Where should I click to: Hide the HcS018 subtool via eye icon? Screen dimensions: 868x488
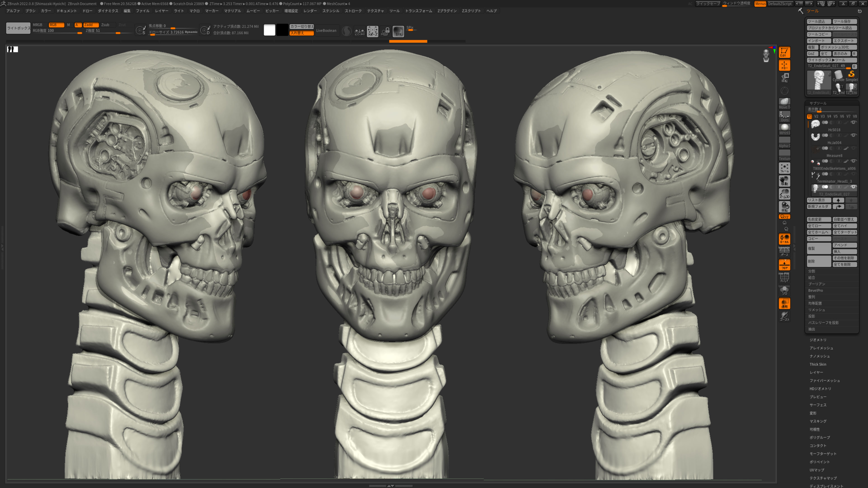854,122
